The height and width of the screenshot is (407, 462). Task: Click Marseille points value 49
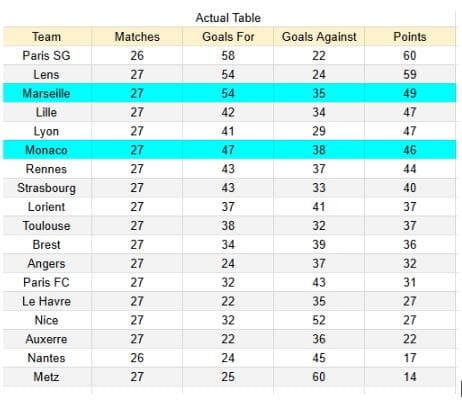pos(410,93)
